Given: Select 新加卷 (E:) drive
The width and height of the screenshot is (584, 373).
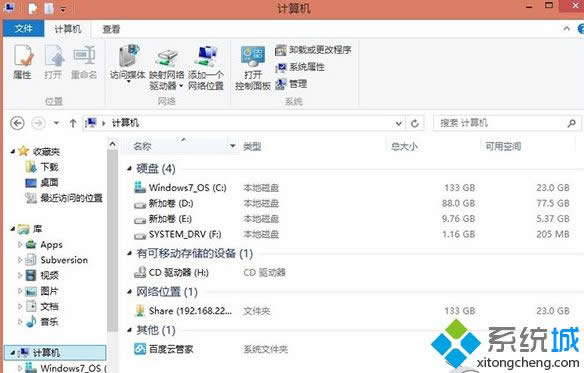Looking at the screenshot, I should [x=163, y=219].
